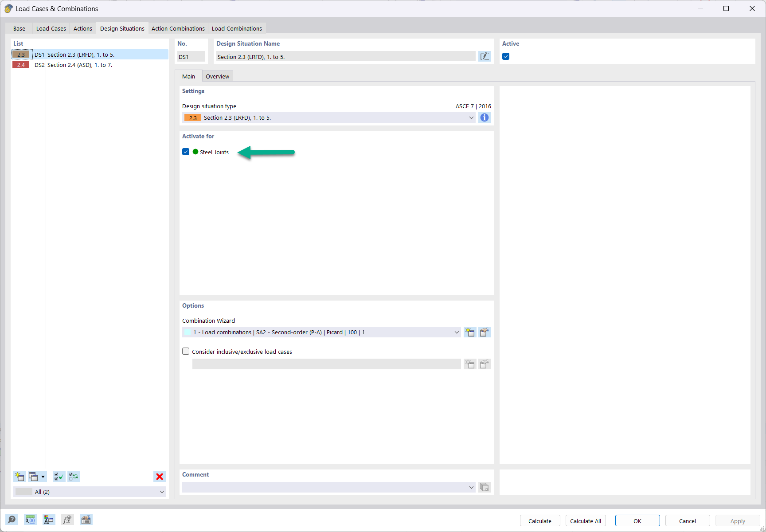This screenshot has height=532, width=766.
Task: Open the Overview sub-tab
Action: tap(218, 76)
